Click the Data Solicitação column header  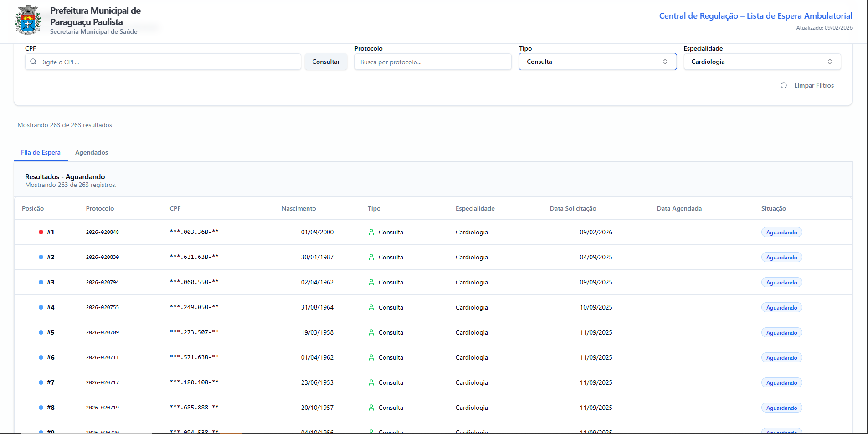point(573,208)
